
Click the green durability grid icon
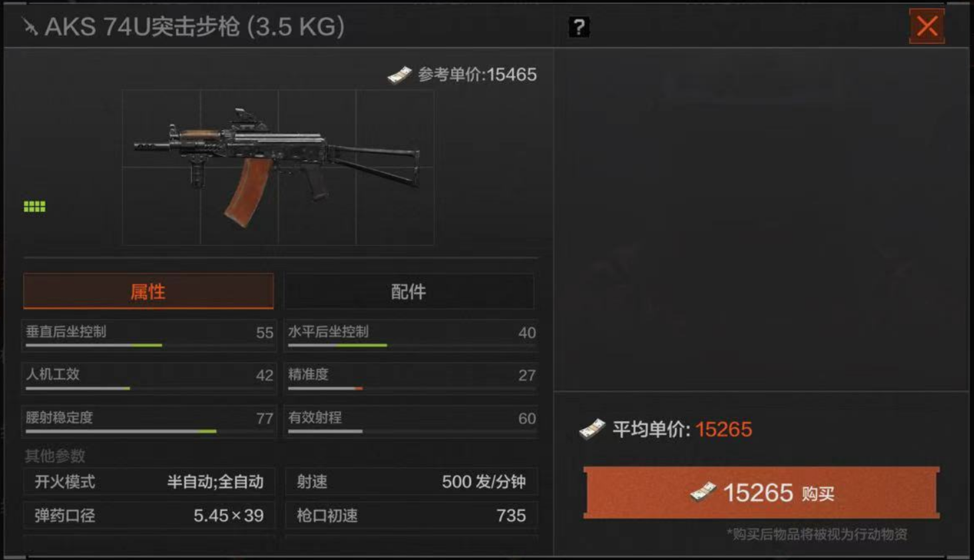coord(35,207)
